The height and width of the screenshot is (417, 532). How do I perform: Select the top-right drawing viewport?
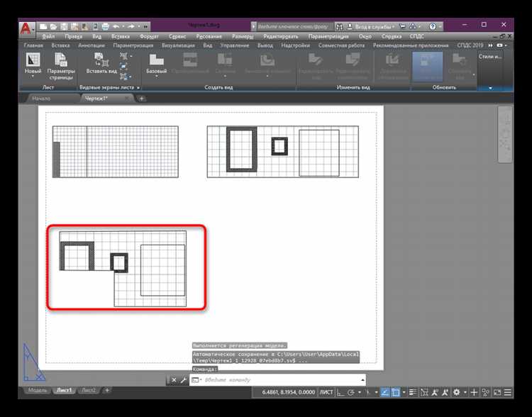point(282,152)
